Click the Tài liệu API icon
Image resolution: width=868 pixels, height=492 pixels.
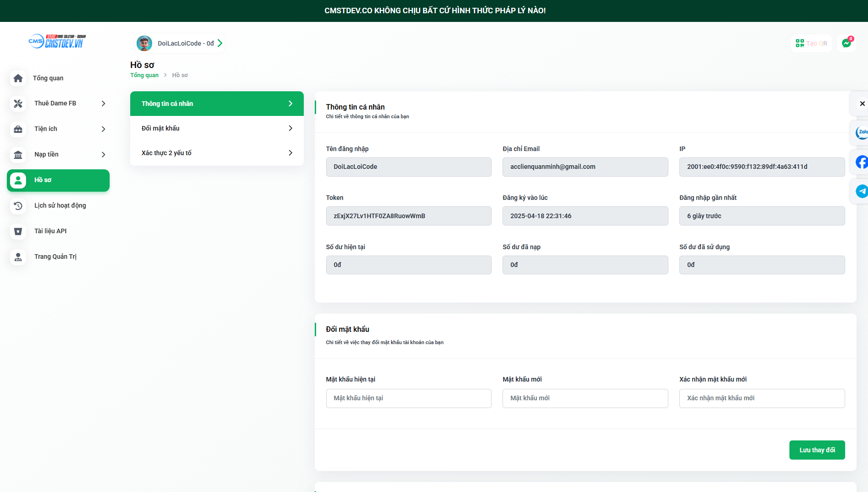(x=18, y=231)
